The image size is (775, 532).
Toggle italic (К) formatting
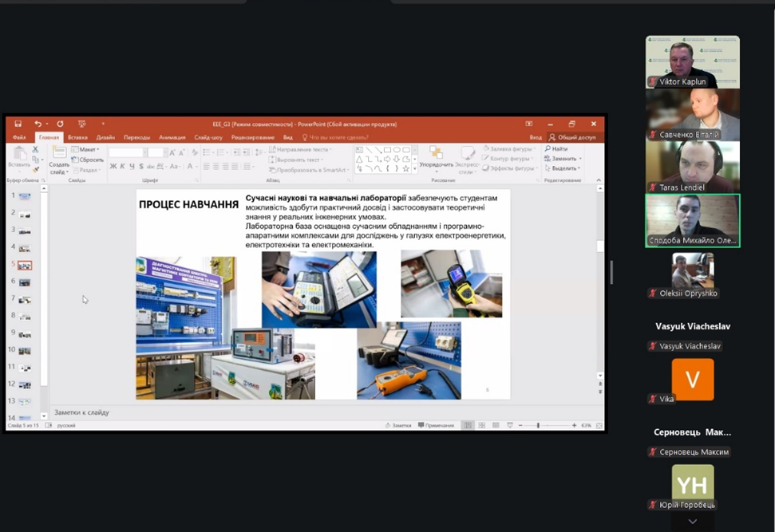tap(122, 167)
